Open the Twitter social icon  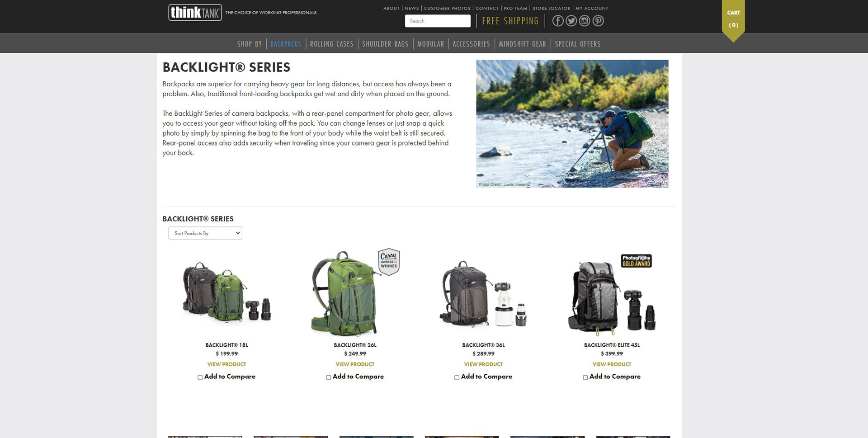point(571,21)
